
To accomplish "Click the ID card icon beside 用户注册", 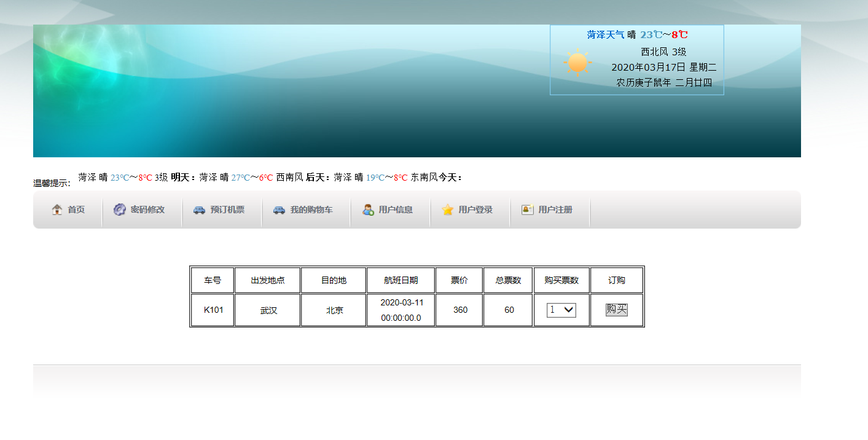I will pos(528,210).
